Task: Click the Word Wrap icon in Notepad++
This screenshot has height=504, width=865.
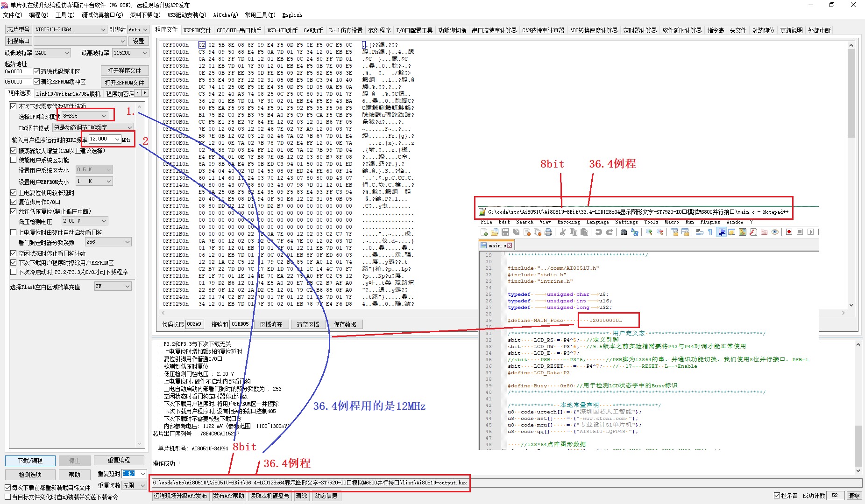Action: 699,232
